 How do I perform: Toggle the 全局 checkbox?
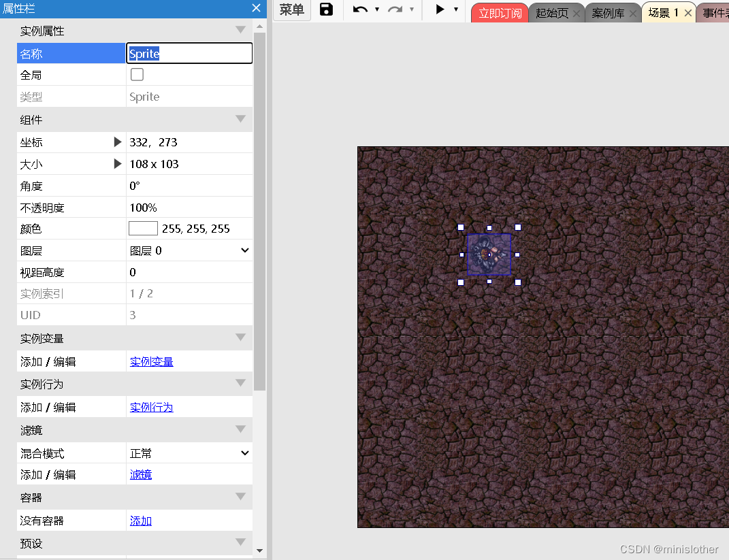tap(137, 74)
